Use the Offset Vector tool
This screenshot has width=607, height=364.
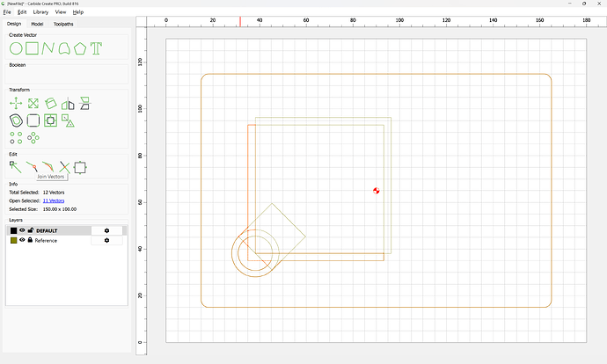point(16,120)
